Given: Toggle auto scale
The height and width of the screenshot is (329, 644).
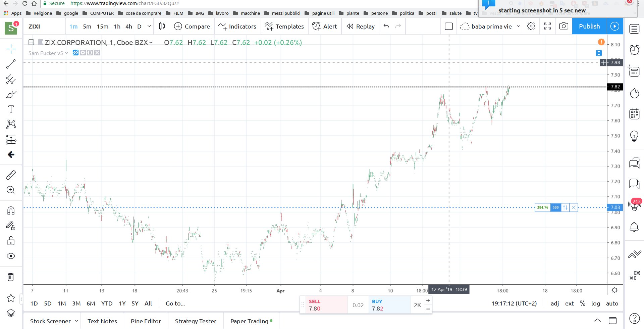Looking at the screenshot, I should pos(612,303).
